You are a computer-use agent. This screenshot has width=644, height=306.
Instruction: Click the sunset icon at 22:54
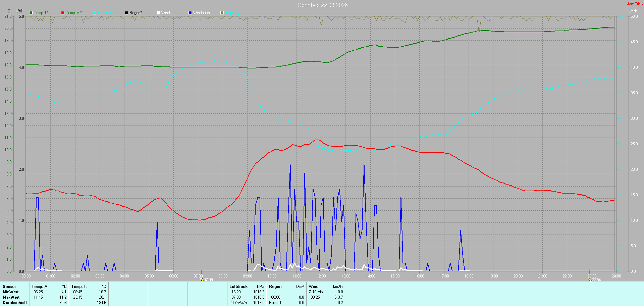click(x=589, y=279)
